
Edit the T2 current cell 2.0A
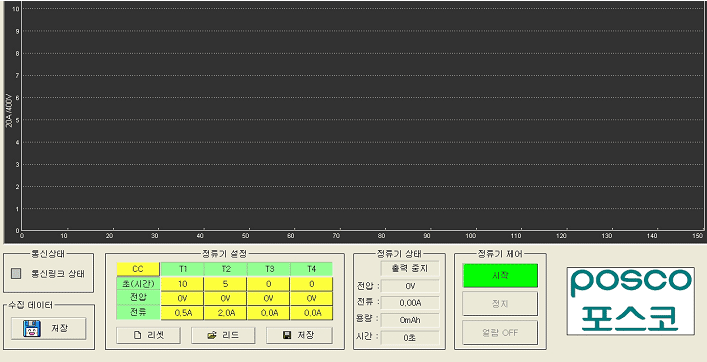tap(225, 313)
